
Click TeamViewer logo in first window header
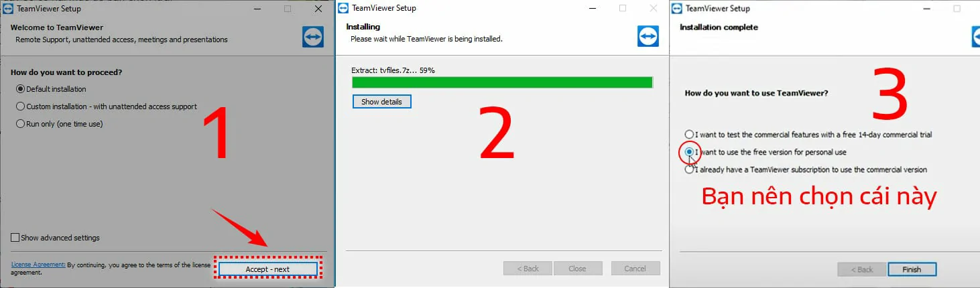(x=313, y=36)
